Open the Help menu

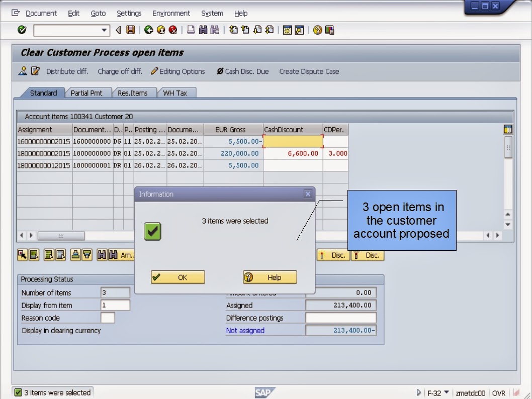(x=241, y=13)
